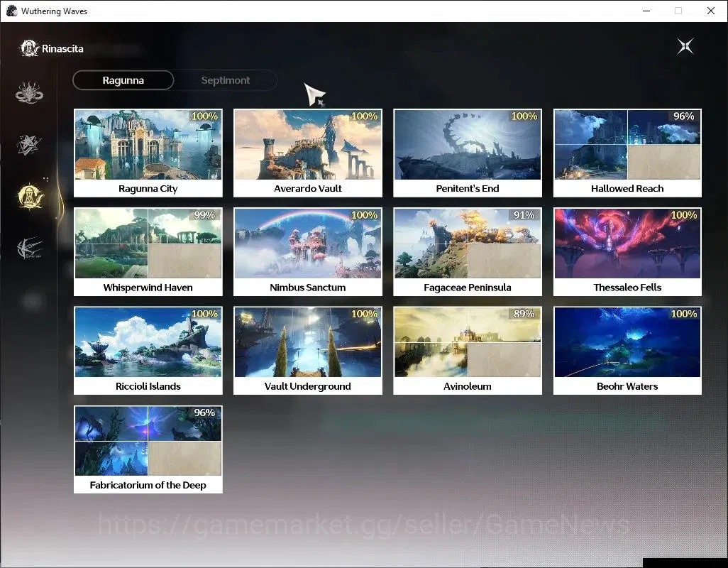Close the exploration panel with the X icon

[685, 46]
